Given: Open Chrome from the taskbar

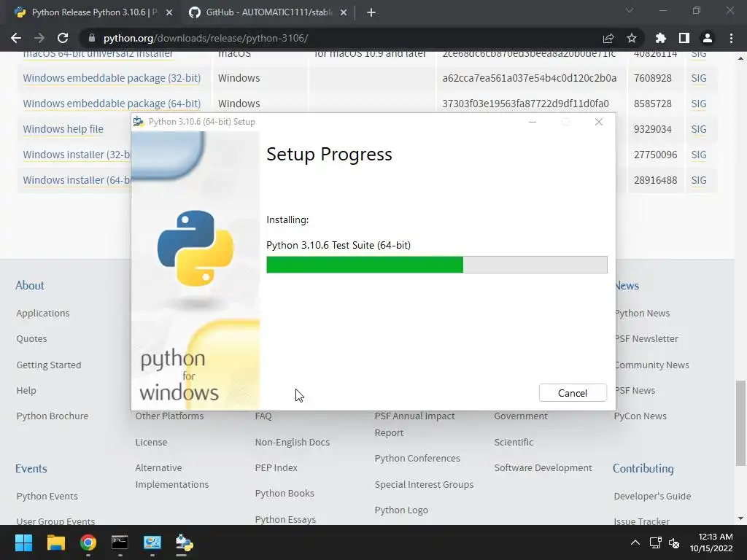Looking at the screenshot, I should point(88,542).
